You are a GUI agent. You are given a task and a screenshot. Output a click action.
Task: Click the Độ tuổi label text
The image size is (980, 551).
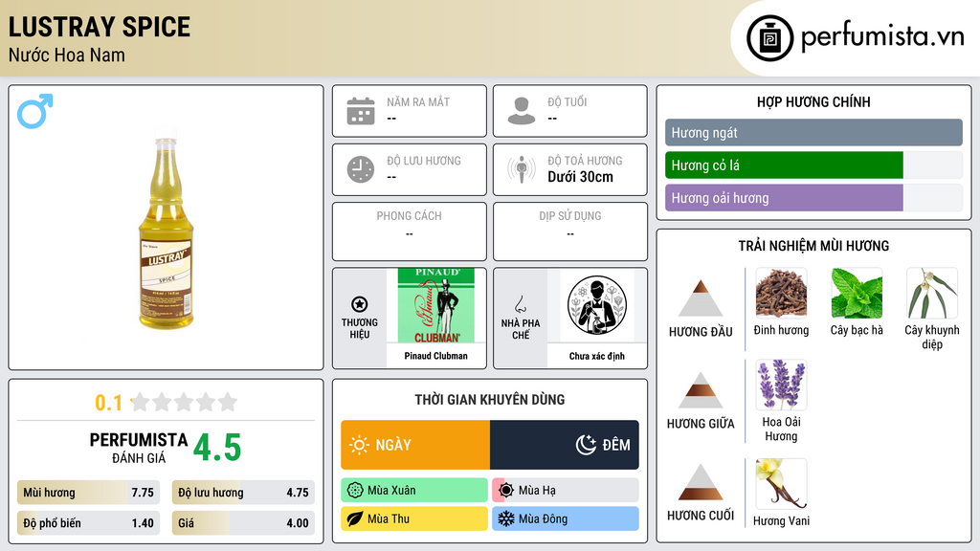(567, 101)
